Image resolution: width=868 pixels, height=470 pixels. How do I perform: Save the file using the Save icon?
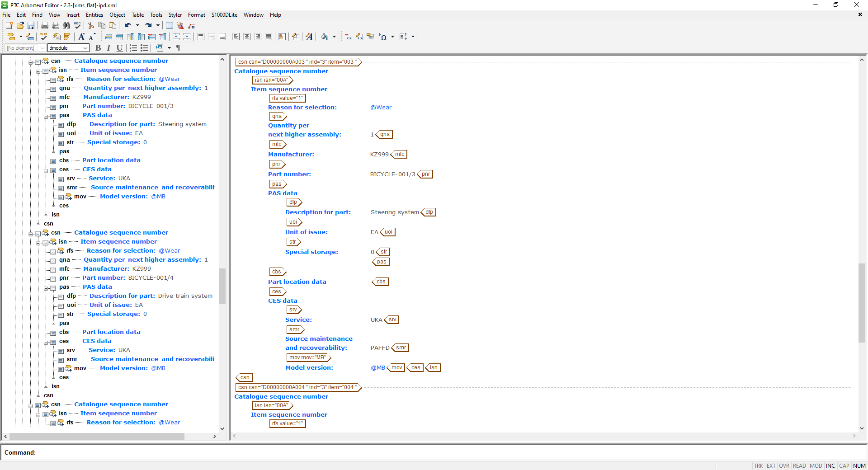point(31,26)
